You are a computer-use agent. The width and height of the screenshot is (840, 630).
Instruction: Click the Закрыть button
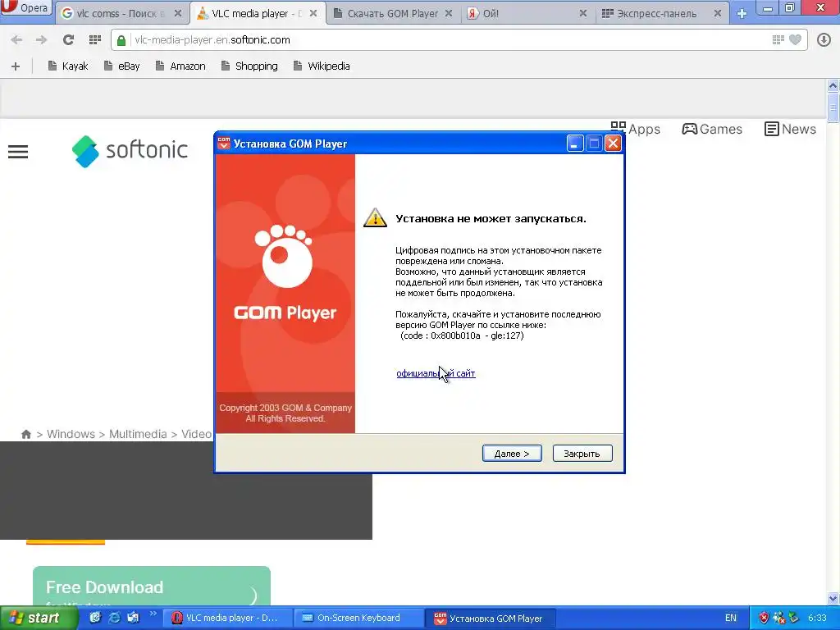coord(582,453)
